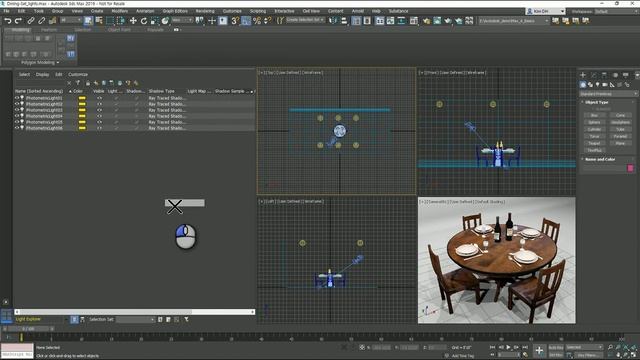Hide PhotometricLight006 via its eye icon
The image size is (640, 360).
(x=17, y=128)
